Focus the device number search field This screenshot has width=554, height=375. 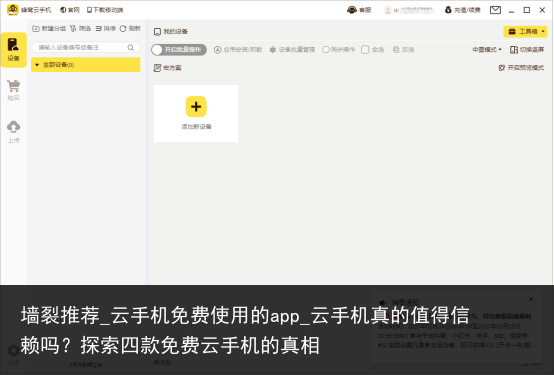coord(86,47)
